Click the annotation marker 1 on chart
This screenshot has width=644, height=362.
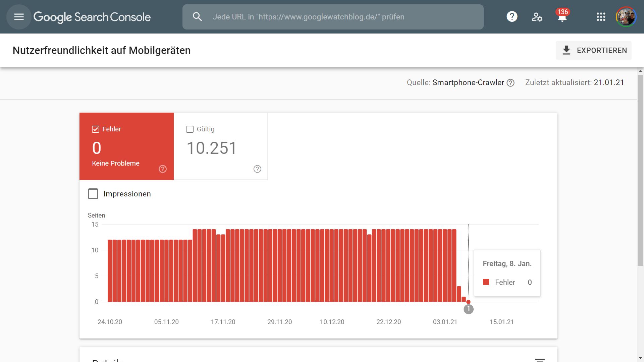pyautogui.click(x=468, y=309)
